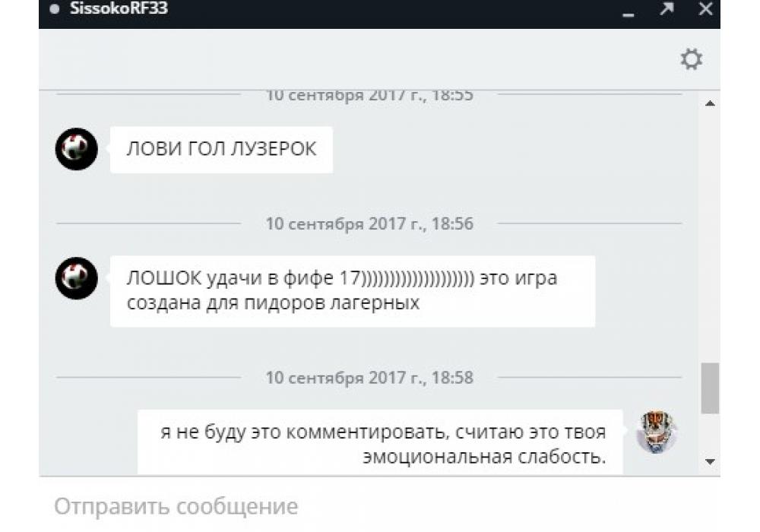Click the status dot beside SissokoRF33
The image size is (760, 532).
(55, 8)
